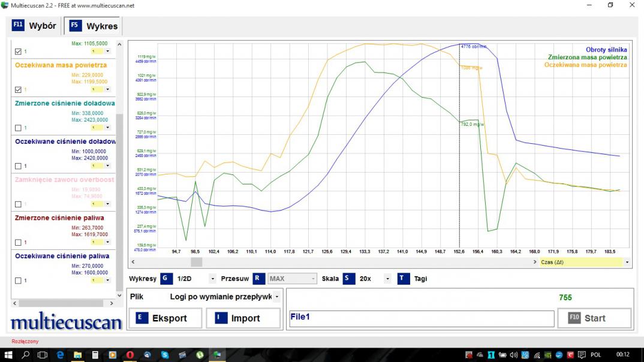Click the parameter list vertical scrollbar thumb

click(119, 201)
